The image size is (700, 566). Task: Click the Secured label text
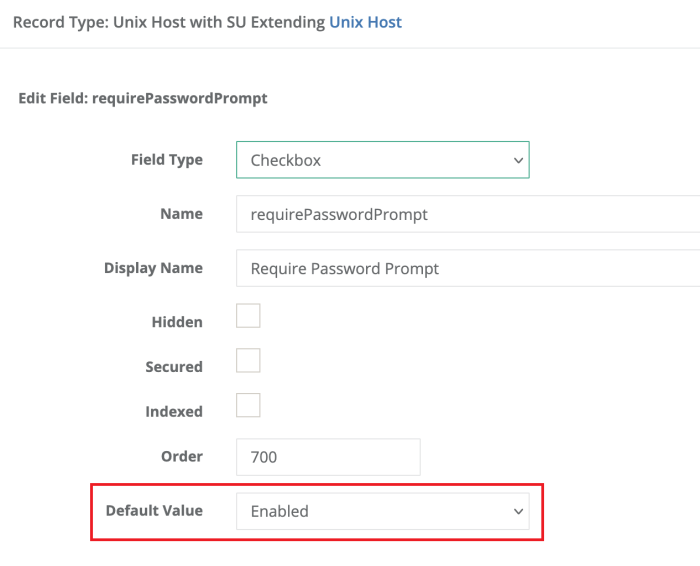point(174,367)
